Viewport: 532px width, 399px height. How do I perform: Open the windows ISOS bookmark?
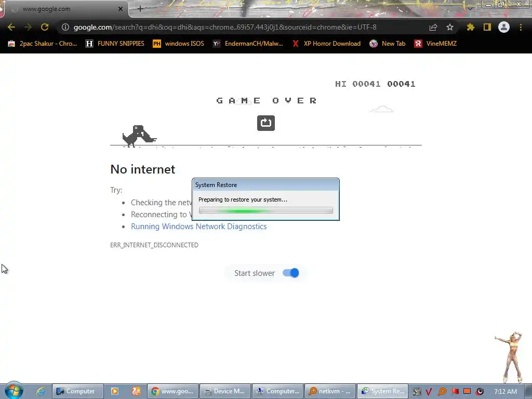[x=178, y=44]
